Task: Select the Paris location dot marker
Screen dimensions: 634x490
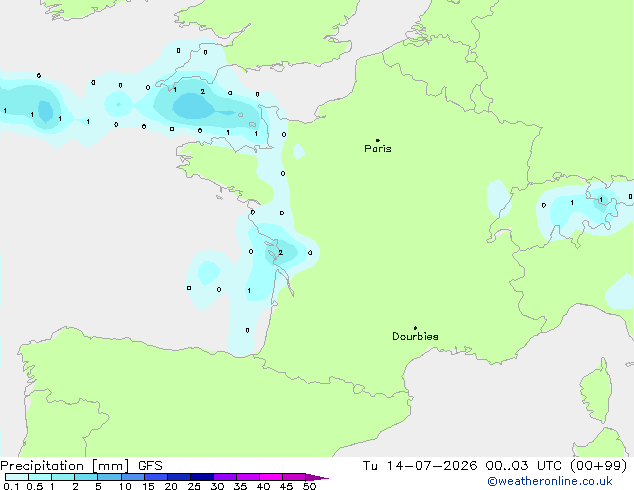Action: [378, 140]
